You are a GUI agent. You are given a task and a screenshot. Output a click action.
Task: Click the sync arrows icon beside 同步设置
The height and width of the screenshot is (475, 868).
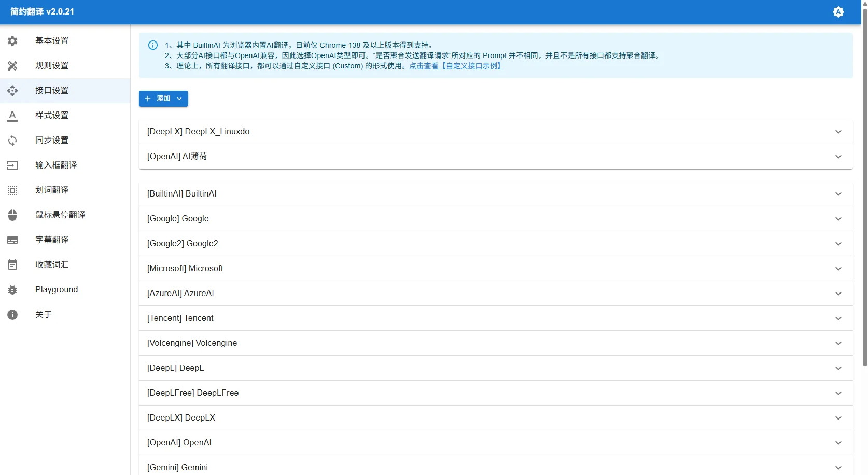[12, 141]
